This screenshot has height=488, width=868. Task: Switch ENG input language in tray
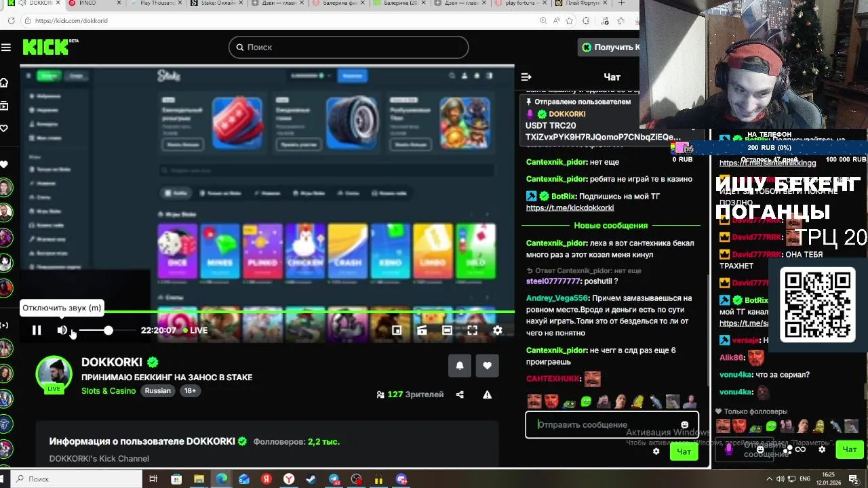pos(804,479)
